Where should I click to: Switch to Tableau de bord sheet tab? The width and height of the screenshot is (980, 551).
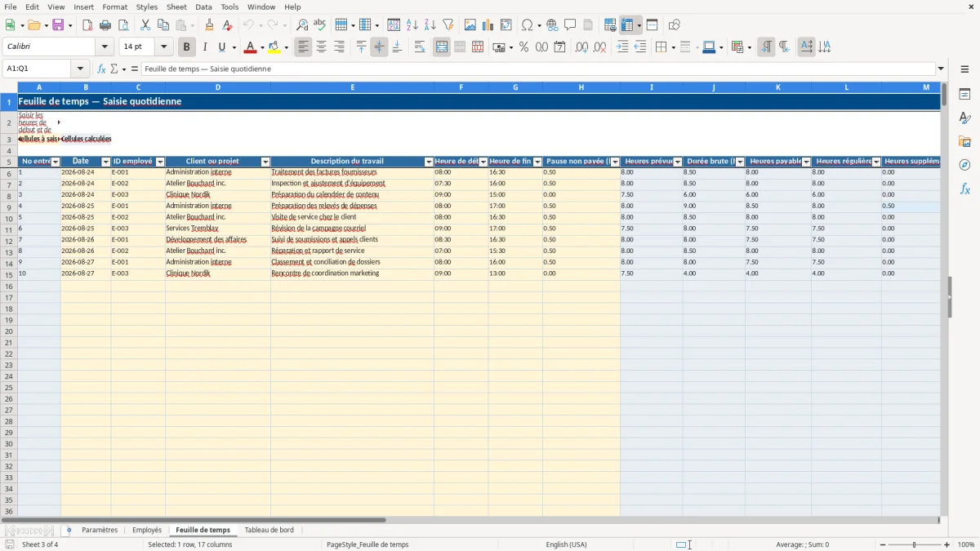[269, 530]
